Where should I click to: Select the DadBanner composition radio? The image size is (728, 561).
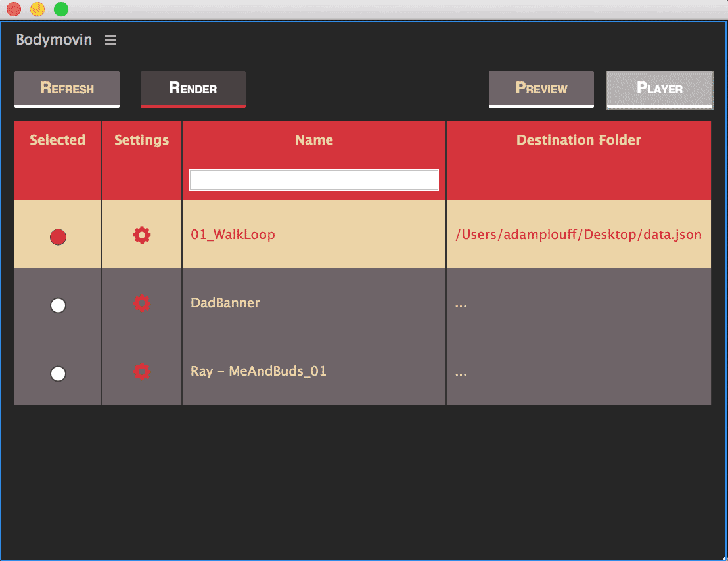[x=58, y=305]
